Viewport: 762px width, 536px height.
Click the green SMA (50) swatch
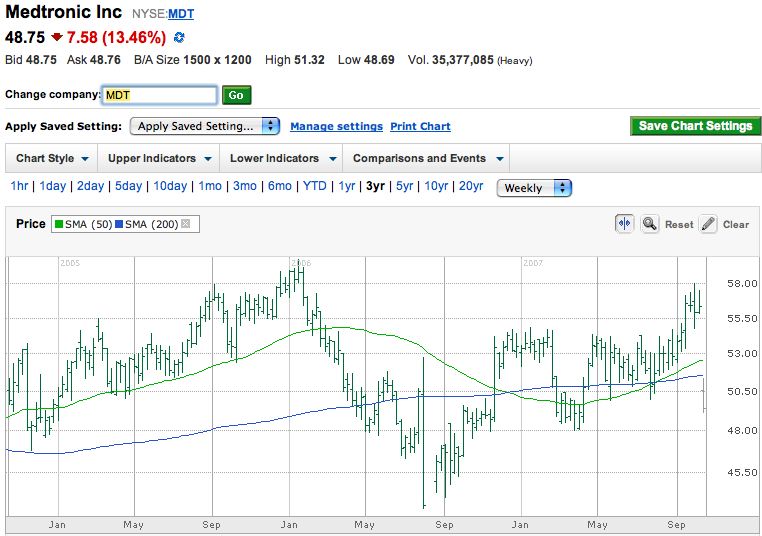58,224
